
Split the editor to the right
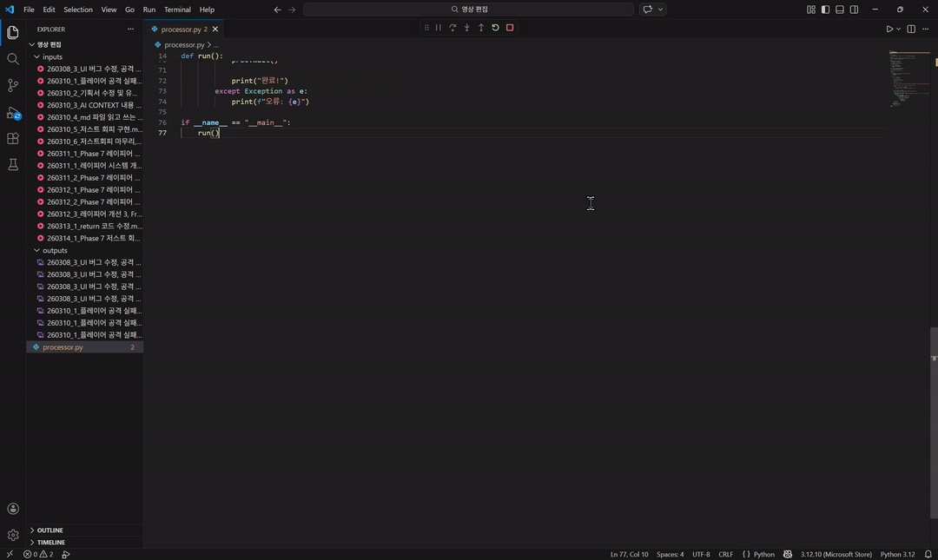[911, 29]
